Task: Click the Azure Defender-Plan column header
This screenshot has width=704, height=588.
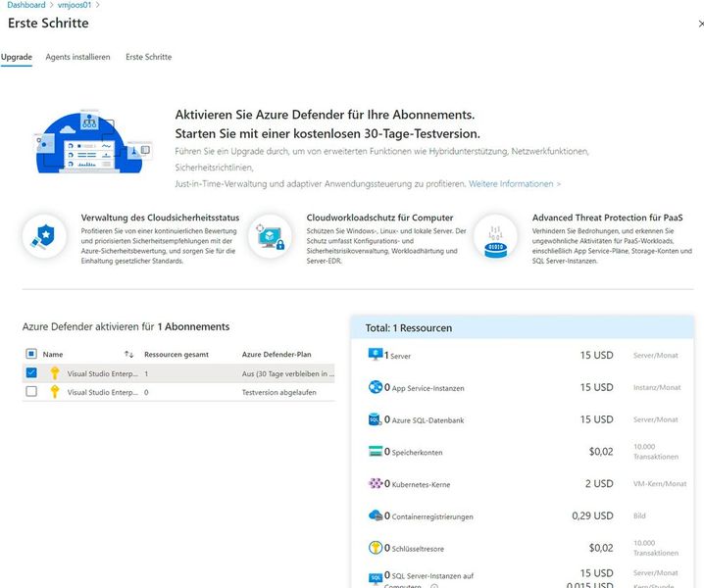Action: point(277,354)
